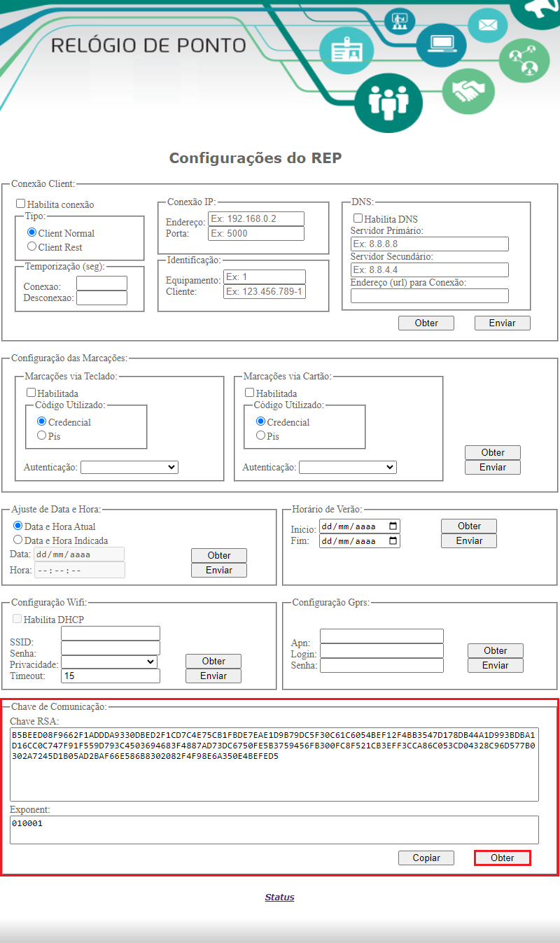
Task: Select the Client Rest radio button
Action: pyautogui.click(x=31, y=246)
